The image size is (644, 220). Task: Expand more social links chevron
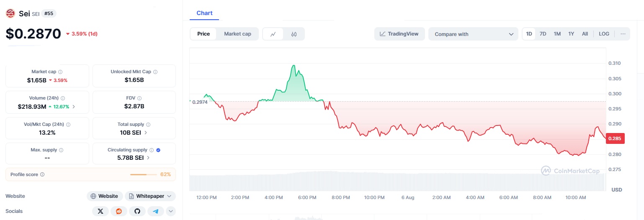[171, 211]
